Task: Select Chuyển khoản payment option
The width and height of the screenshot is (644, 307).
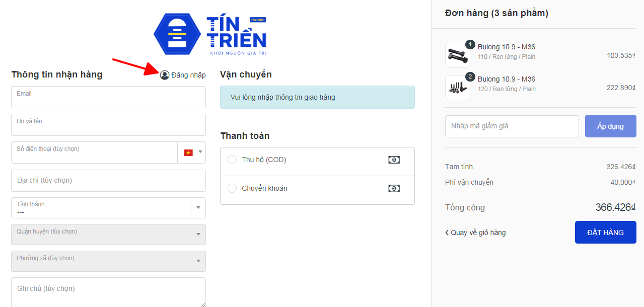Action: pos(232,188)
